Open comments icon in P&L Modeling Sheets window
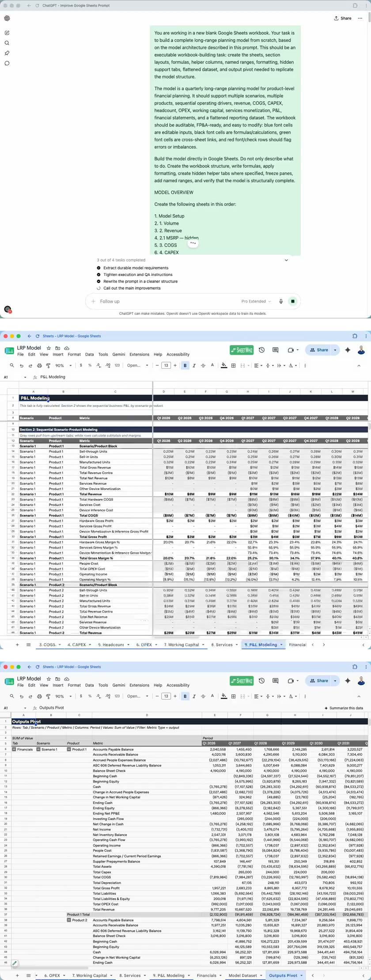This screenshot has height=980, width=371. click(276, 350)
